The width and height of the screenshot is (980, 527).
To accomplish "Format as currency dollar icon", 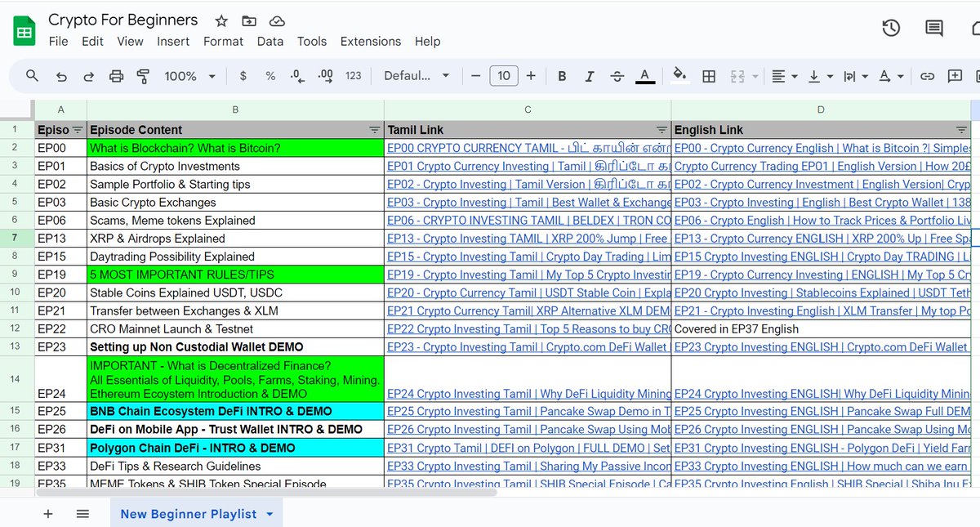I will [x=243, y=76].
